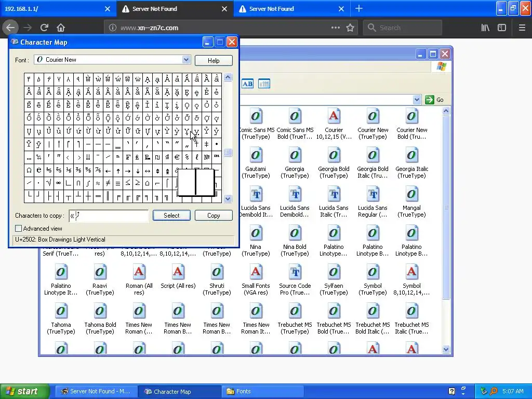The height and width of the screenshot is (399, 532).
Task: Open the Georgia Bold (TrueType) font file
Action: pos(334,155)
